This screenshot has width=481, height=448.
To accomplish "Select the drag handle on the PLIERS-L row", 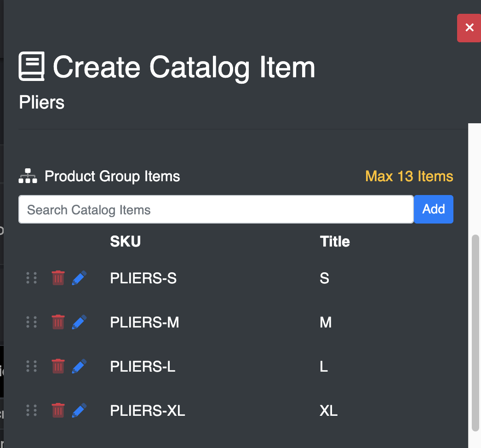I will click(x=31, y=366).
